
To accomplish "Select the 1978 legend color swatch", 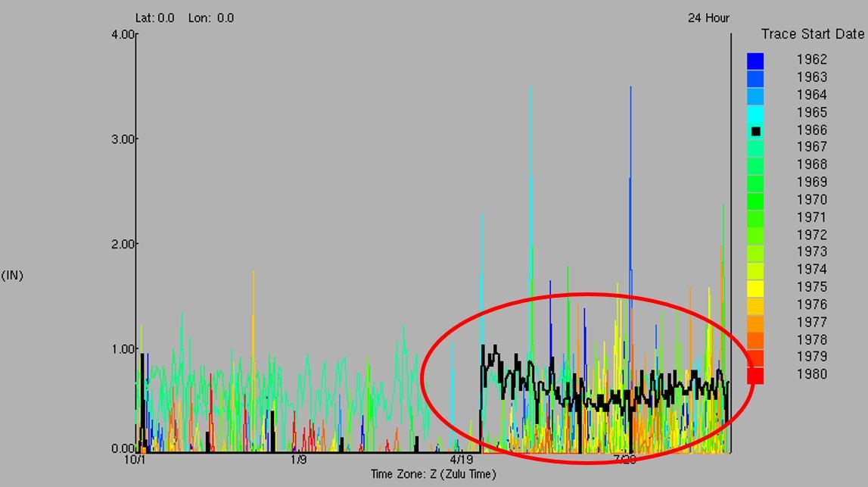I will pyautogui.click(x=755, y=342).
